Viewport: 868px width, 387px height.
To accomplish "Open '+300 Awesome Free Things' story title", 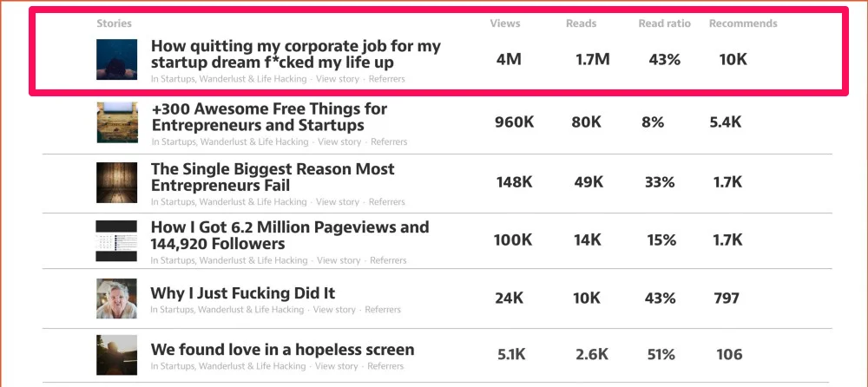I will pyautogui.click(x=269, y=117).
